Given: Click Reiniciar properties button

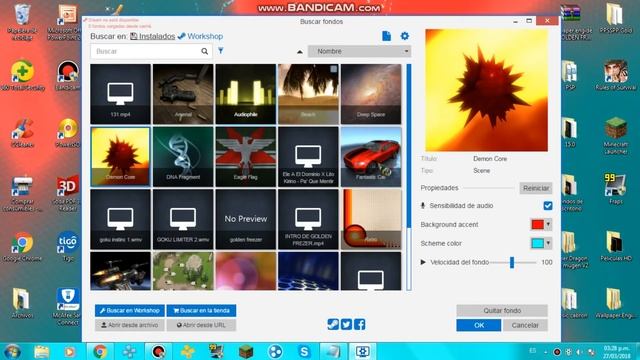Looking at the screenshot, I should [x=536, y=188].
